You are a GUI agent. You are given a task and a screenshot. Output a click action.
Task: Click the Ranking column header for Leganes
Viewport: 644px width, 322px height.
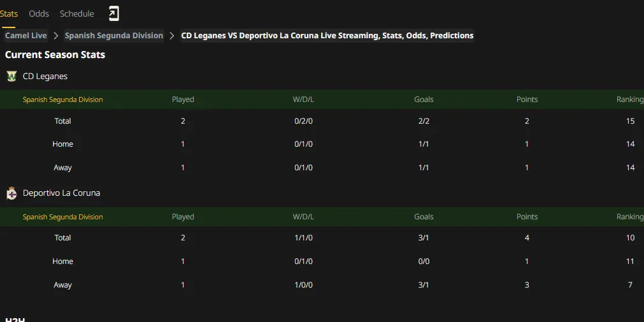[x=629, y=99]
